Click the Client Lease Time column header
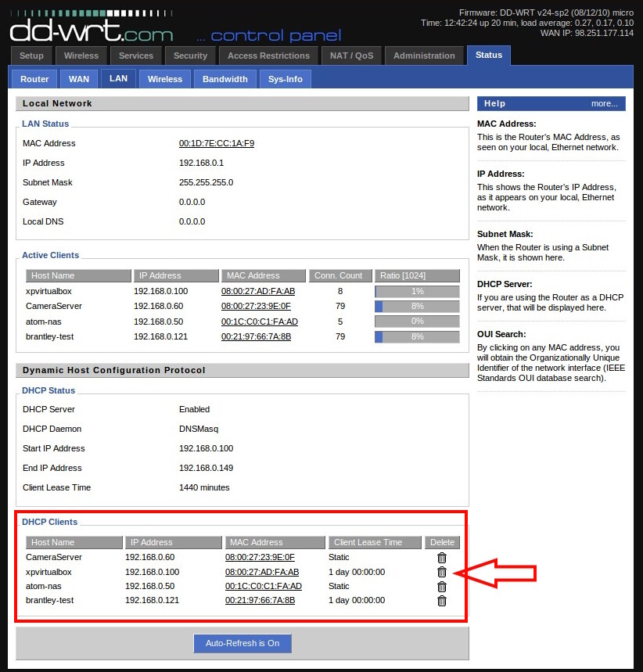Screen dimensions: 643x672 click(x=375, y=543)
